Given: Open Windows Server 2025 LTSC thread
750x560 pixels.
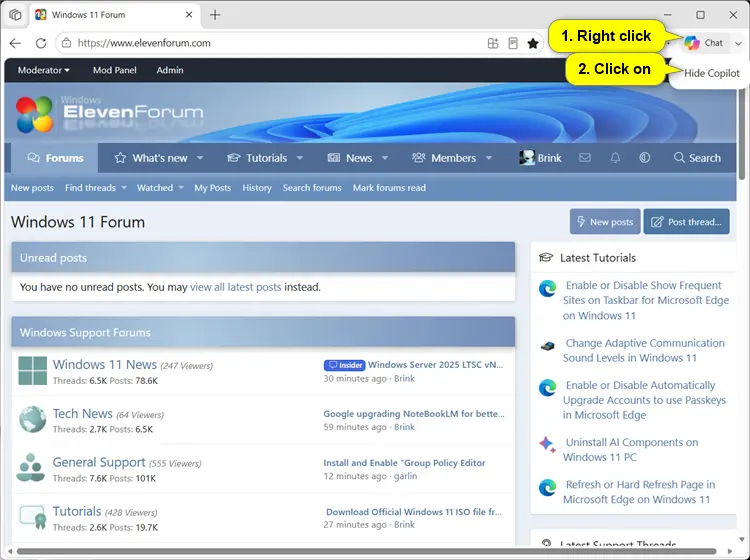Looking at the screenshot, I should click(x=436, y=365).
